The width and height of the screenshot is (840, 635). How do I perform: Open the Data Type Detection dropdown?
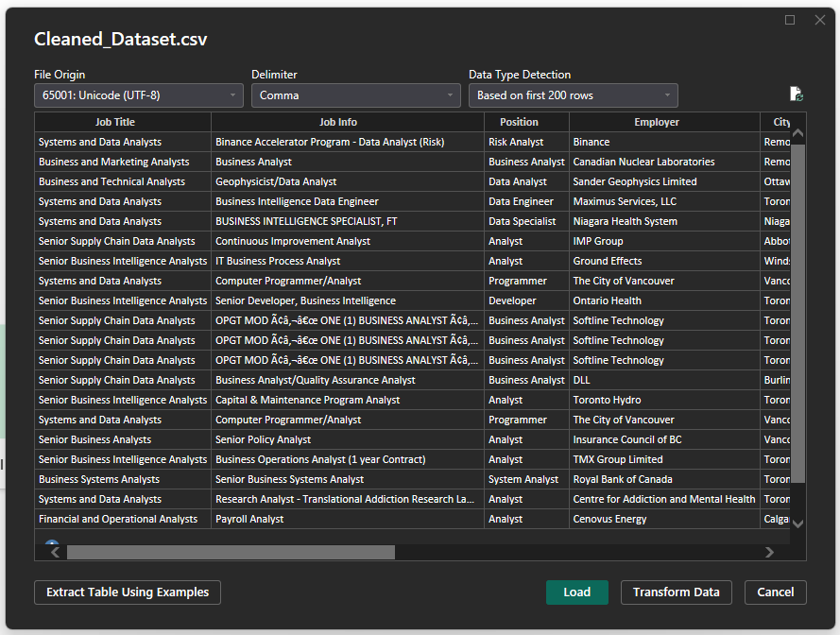click(574, 95)
